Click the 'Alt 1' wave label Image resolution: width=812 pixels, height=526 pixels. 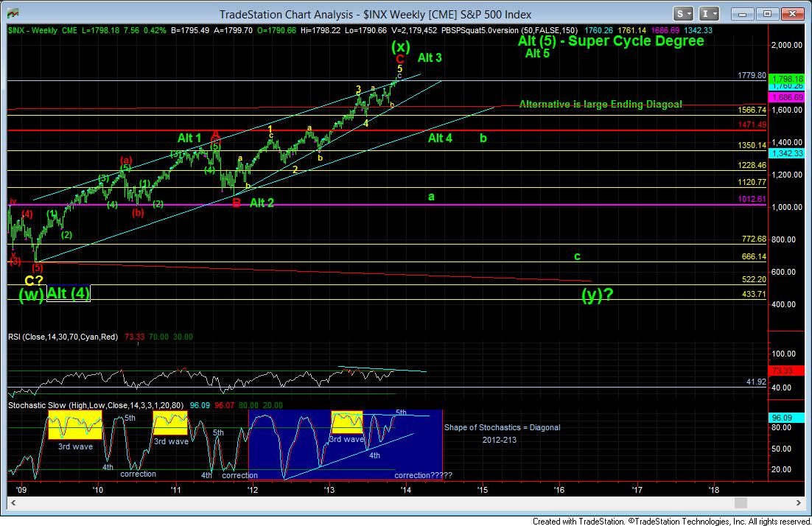189,138
